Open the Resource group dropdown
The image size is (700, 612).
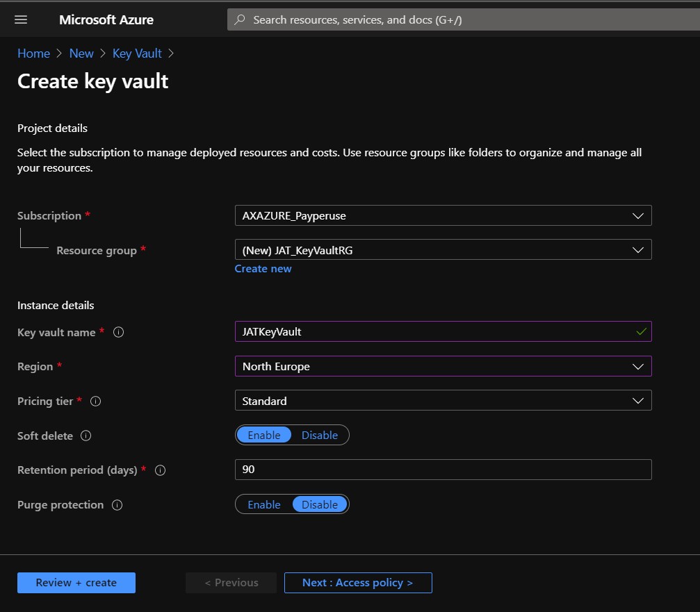tap(443, 250)
